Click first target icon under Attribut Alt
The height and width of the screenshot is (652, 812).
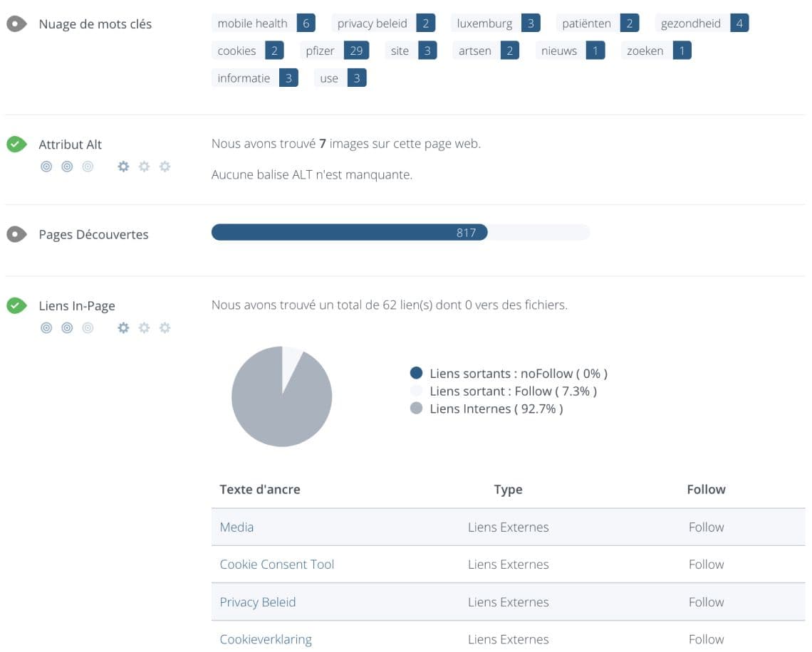pos(46,167)
